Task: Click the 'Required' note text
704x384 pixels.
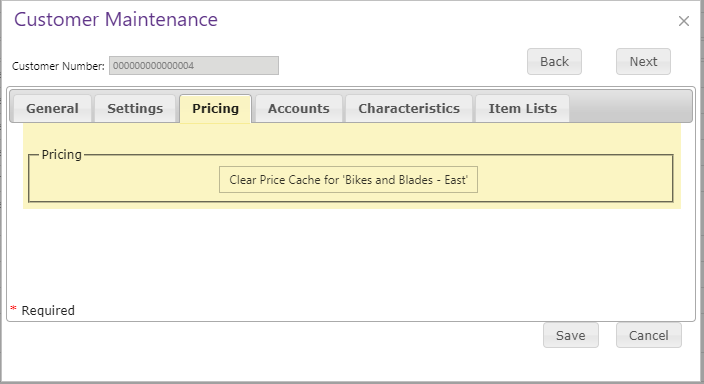Action: click(x=48, y=310)
